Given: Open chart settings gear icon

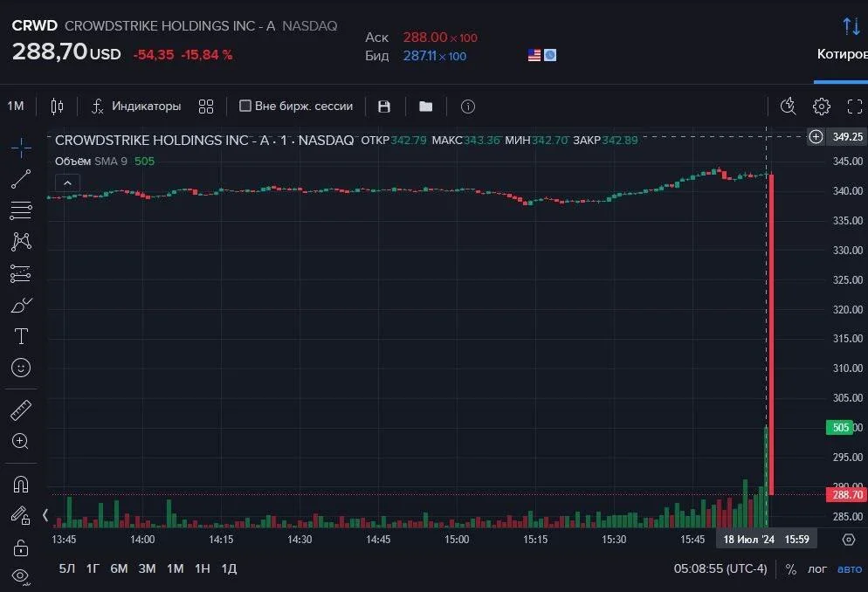Looking at the screenshot, I should [822, 107].
